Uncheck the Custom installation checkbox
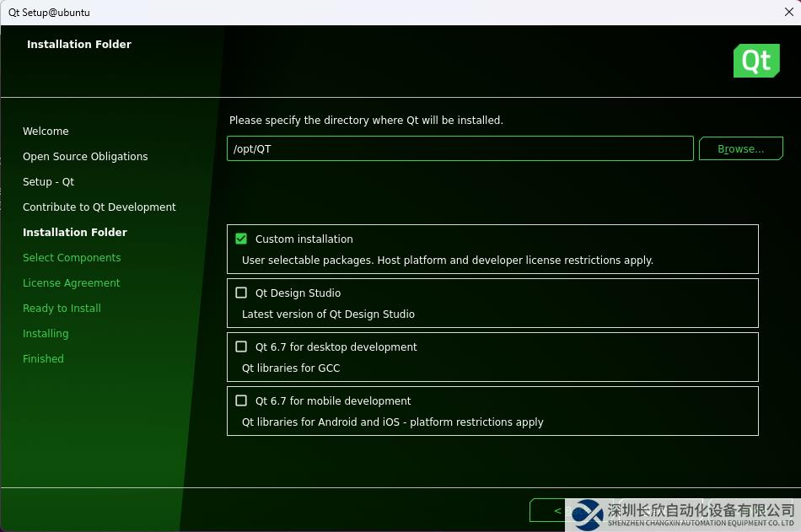 [241, 239]
